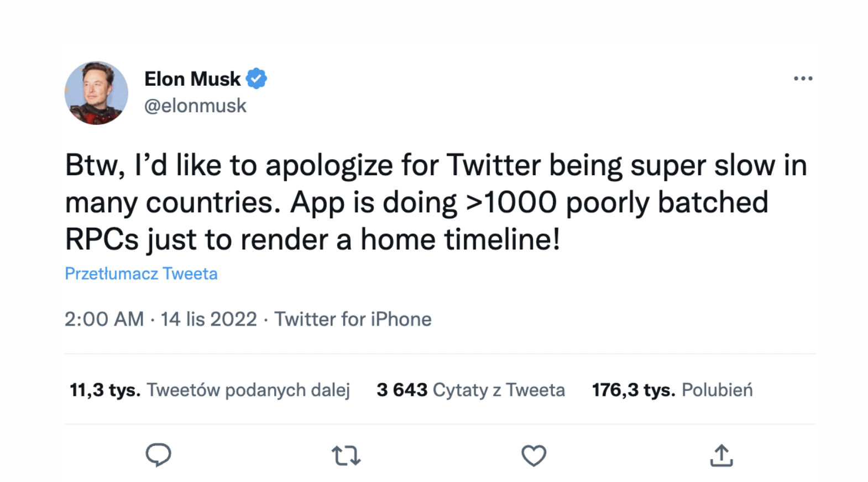Open the Cytaty z Tweeta quote tweets
This screenshot has height=482, width=868.
pyautogui.click(x=499, y=390)
